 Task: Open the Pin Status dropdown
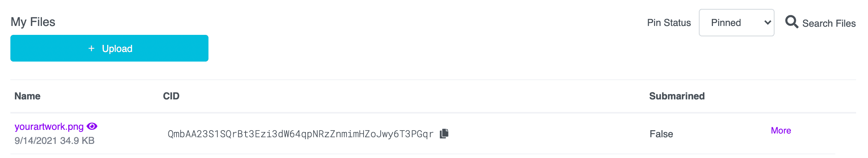[x=736, y=23]
